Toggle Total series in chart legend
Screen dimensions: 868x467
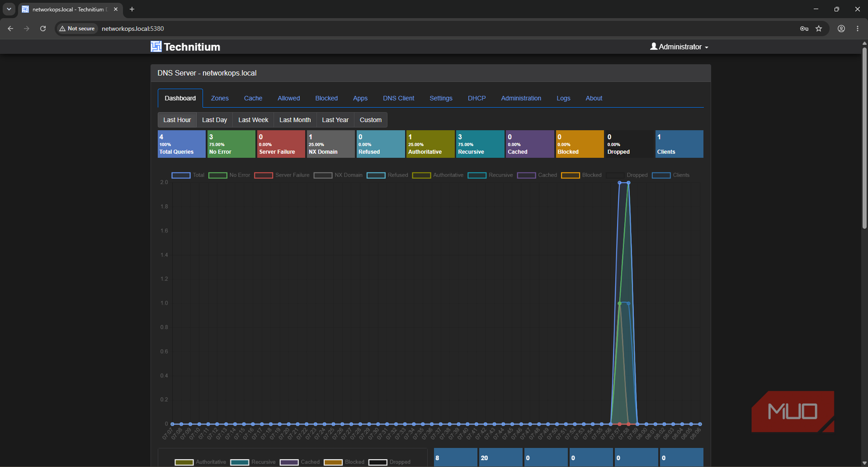click(188, 175)
